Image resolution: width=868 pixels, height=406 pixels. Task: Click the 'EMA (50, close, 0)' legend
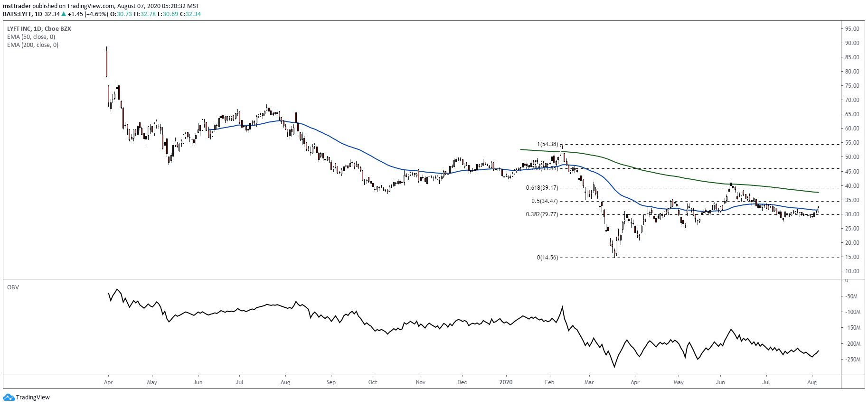coord(31,37)
